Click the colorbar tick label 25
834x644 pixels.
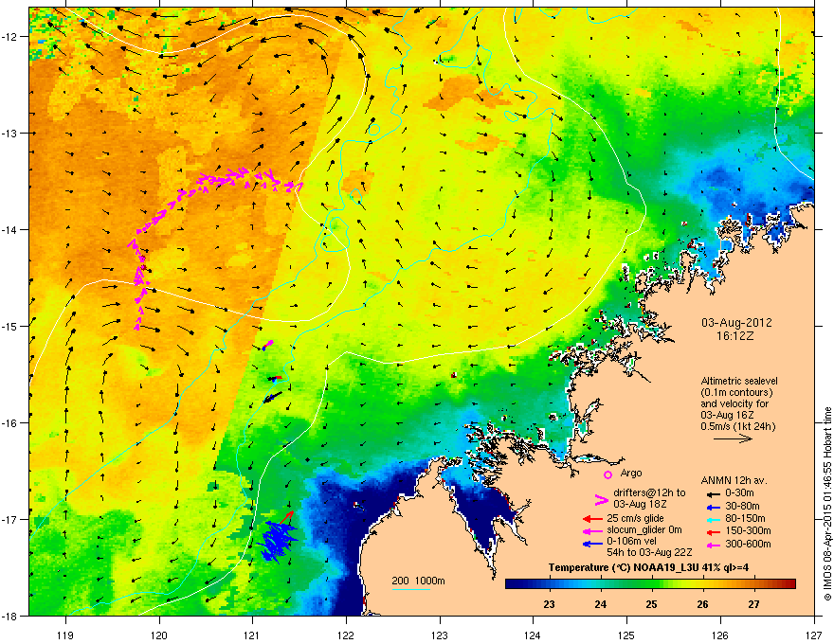[x=652, y=604]
